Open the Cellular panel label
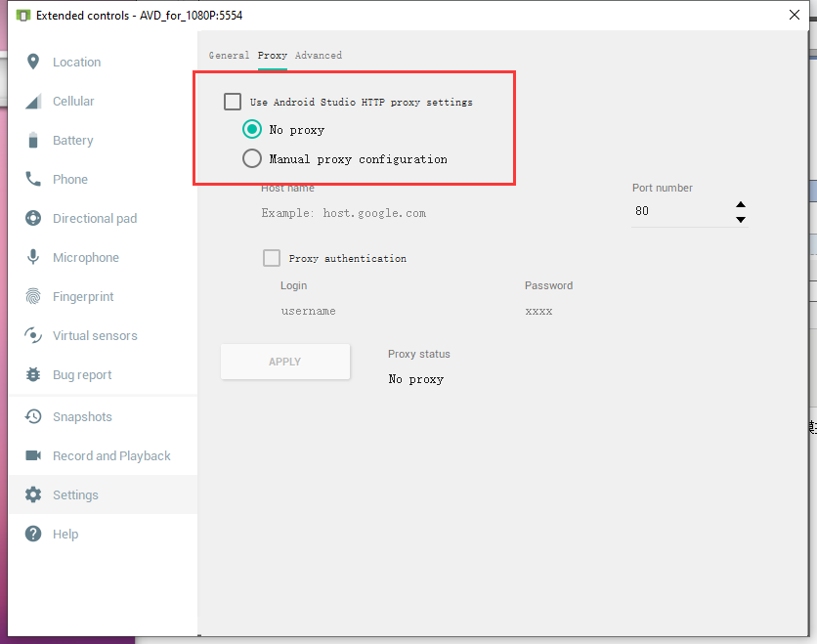Screen dimensions: 817x644 pyautogui.click(x=73, y=101)
